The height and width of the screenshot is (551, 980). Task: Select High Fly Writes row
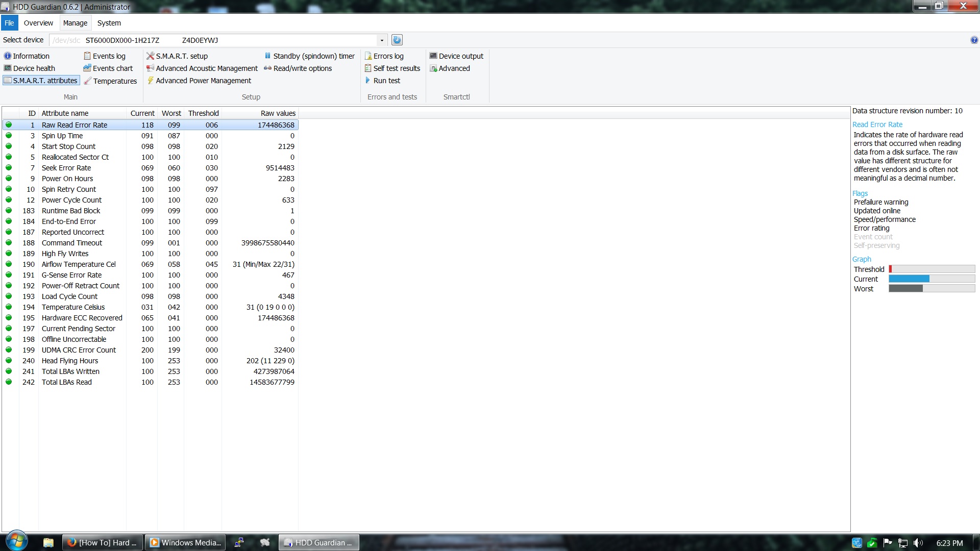point(151,254)
